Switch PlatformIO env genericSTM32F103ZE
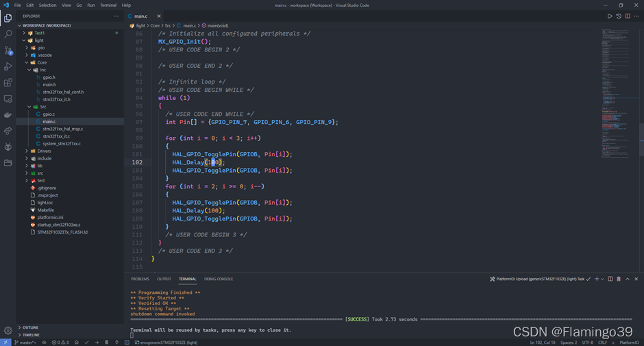The width and height of the screenshot is (644, 346). 166,343
